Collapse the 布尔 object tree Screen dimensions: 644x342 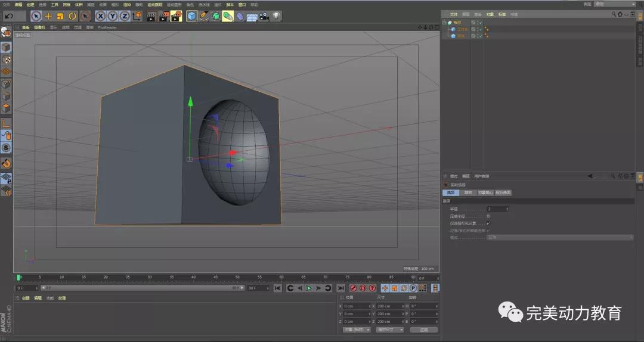[444, 23]
